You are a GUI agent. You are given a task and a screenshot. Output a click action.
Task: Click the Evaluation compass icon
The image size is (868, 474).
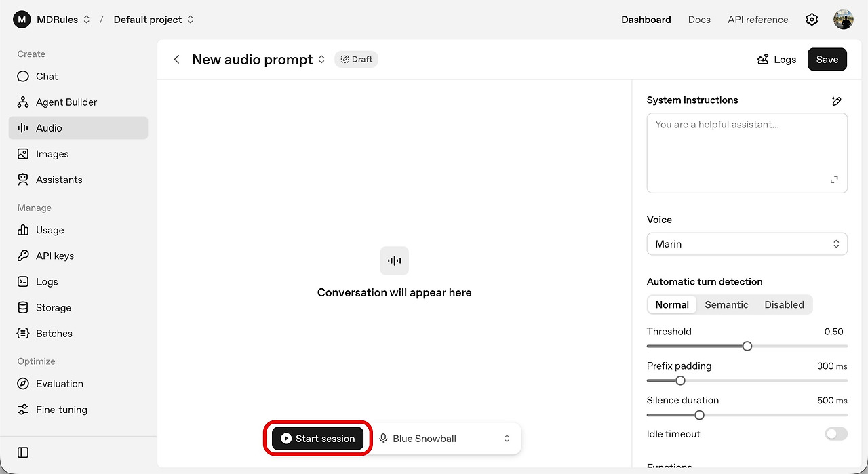pos(23,384)
